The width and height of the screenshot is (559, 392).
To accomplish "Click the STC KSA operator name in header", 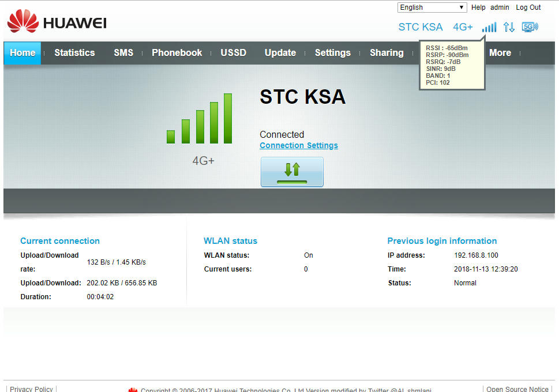I will click(421, 27).
